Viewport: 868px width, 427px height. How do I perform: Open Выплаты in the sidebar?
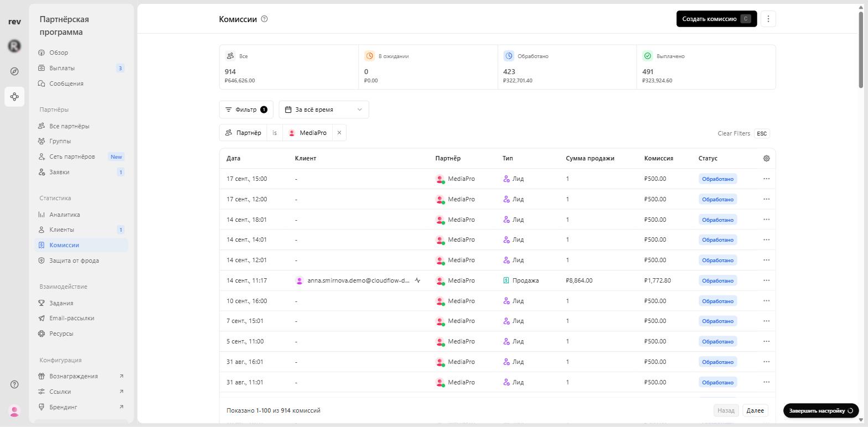click(x=81, y=68)
